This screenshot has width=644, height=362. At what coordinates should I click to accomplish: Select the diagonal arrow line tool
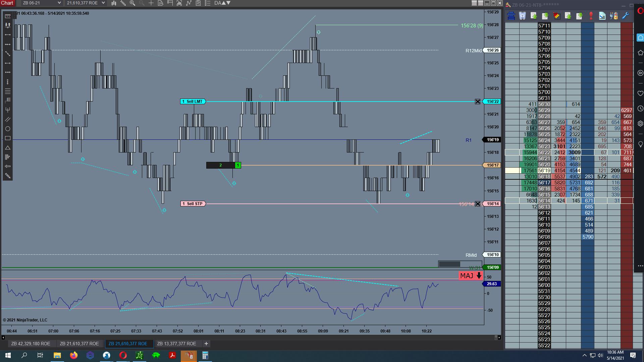click(7, 54)
